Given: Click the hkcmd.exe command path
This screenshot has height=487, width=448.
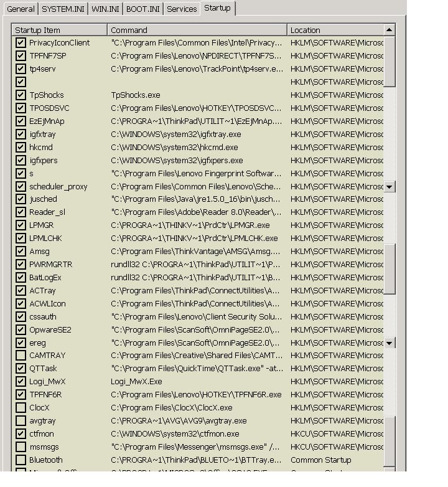Looking at the screenshot, I should coord(174,147).
